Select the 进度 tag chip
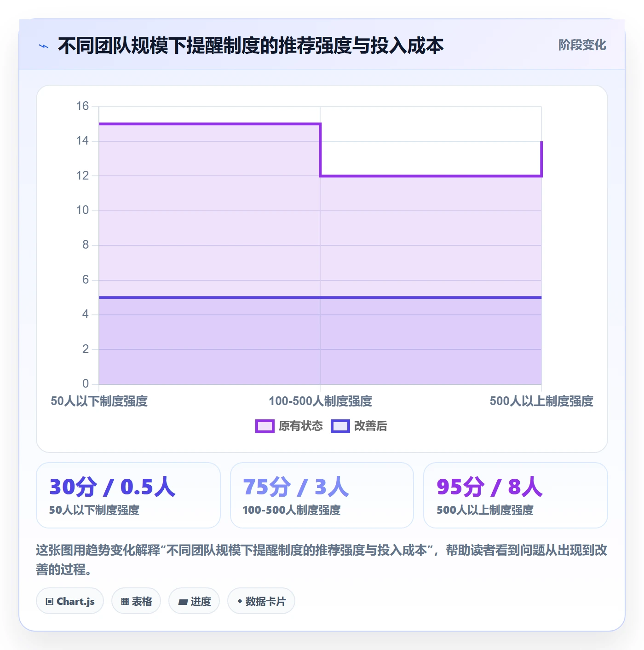The image size is (644, 650). tap(194, 601)
